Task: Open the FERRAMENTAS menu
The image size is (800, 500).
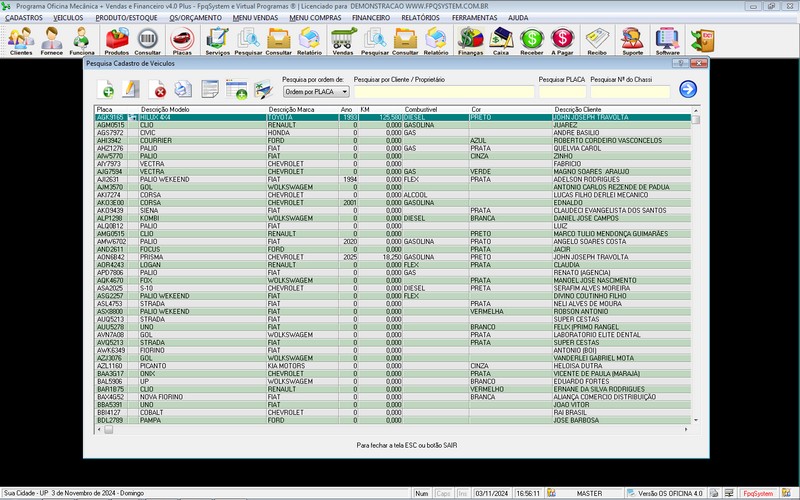Action: click(x=474, y=18)
